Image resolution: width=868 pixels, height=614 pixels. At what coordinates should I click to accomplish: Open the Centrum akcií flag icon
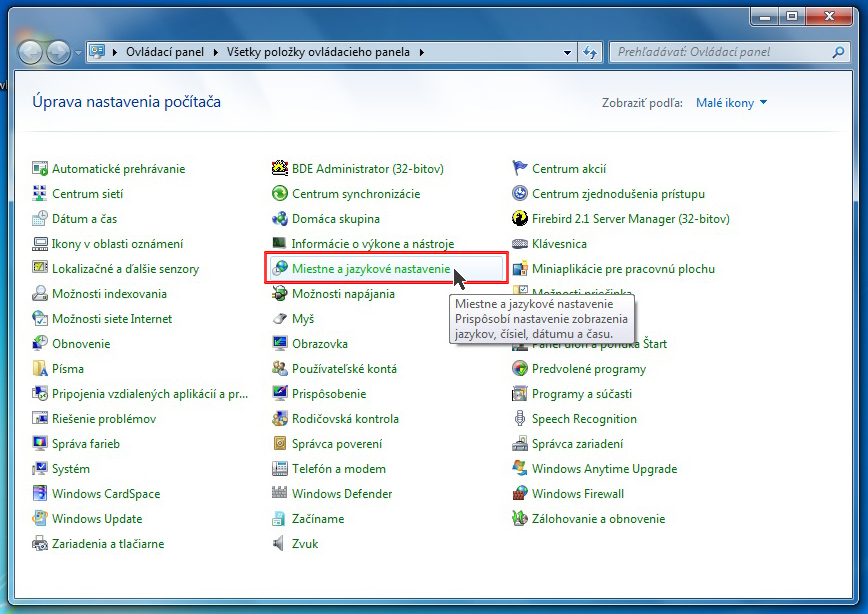coord(520,168)
